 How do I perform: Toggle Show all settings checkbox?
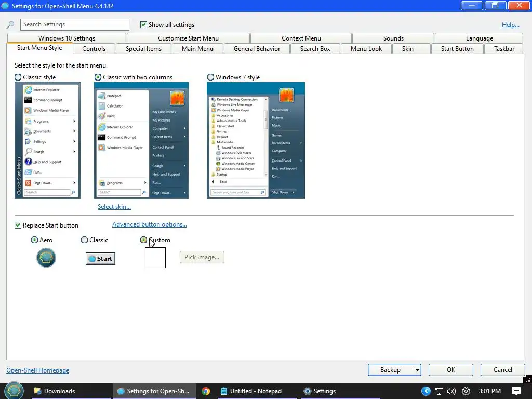coord(143,25)
